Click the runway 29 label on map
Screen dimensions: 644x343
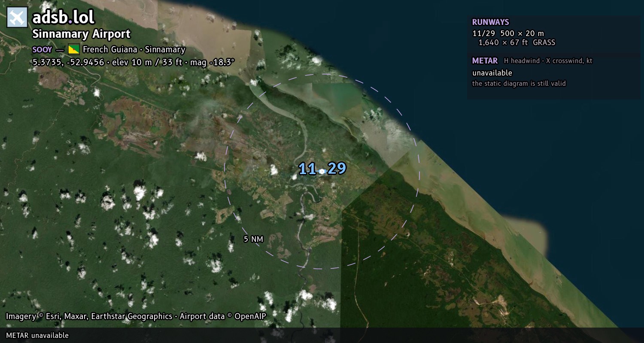pos(337,168)
